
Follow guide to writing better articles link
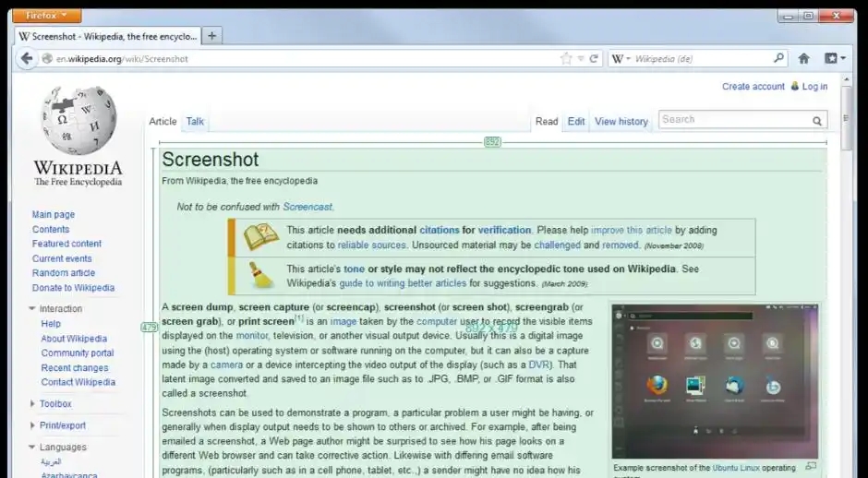(x=403, y=283)
